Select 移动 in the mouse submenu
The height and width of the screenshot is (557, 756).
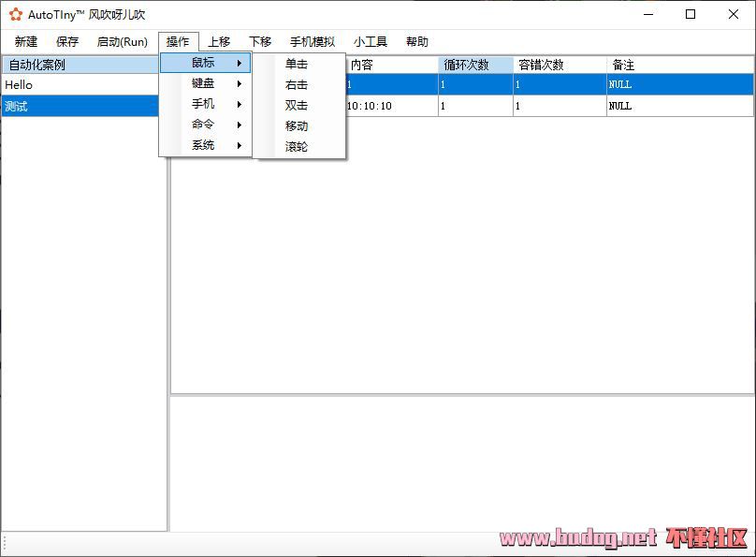[x=297, y=126]
